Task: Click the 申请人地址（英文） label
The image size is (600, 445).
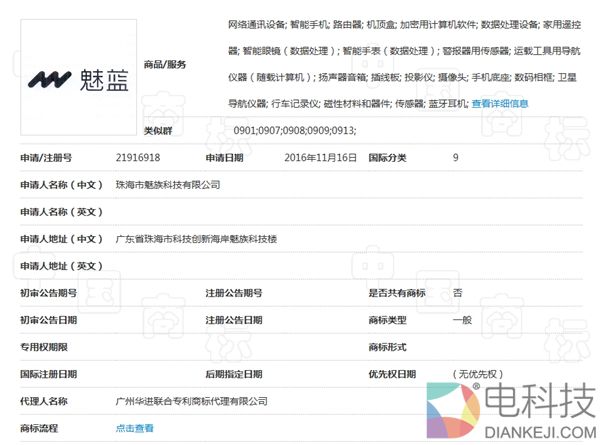Action: click(61, 266)
